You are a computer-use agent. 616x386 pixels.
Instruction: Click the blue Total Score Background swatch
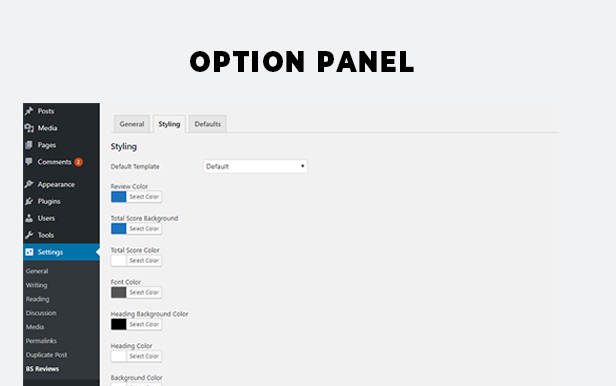click(119, 229)
